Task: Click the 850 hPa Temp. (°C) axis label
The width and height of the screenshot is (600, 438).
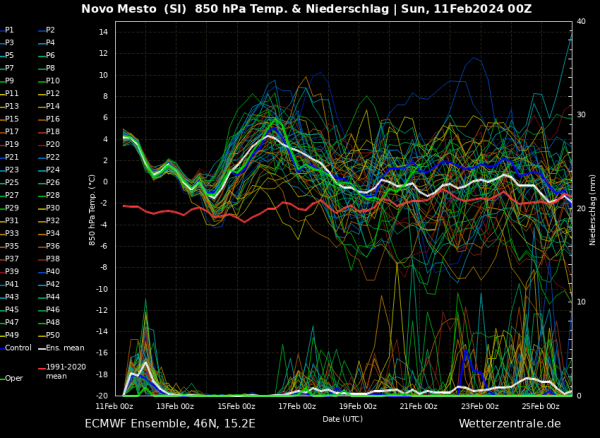Action: click(92, 210)
